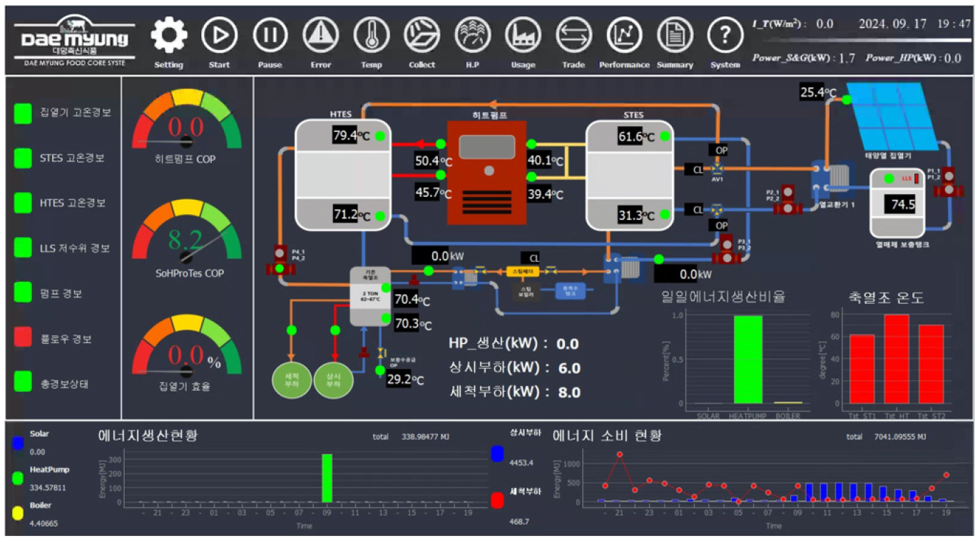The width and height of the screenshot is (980, 543).
Task: Click the green 펌프 경보 alarm indicator
Action: point(24,293)
